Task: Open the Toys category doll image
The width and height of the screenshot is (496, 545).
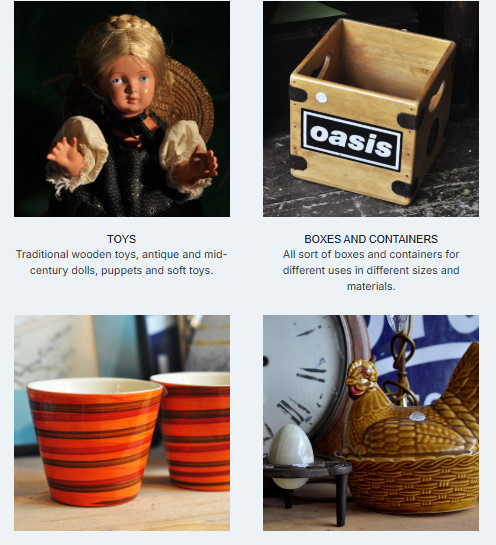Action: (122, 109)
